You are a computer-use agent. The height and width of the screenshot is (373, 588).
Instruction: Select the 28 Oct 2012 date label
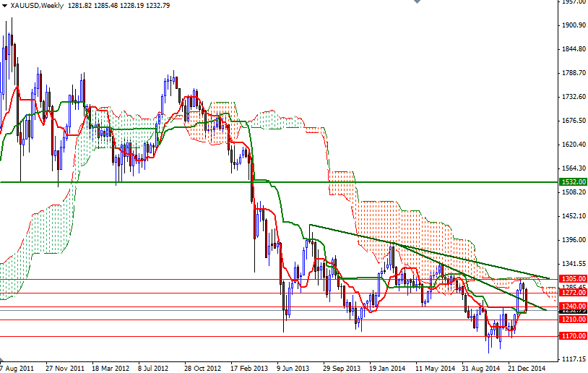[x=202, y=367]
